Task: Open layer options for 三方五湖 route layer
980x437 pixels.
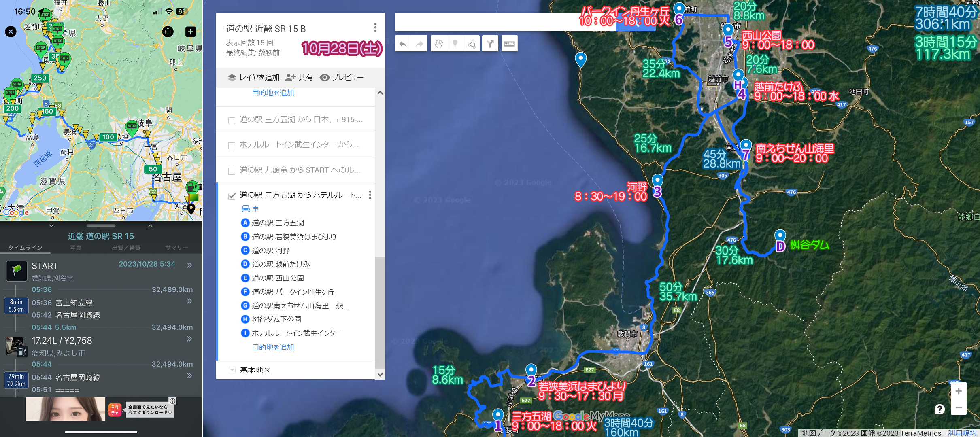Action: [x=370, y=195]
